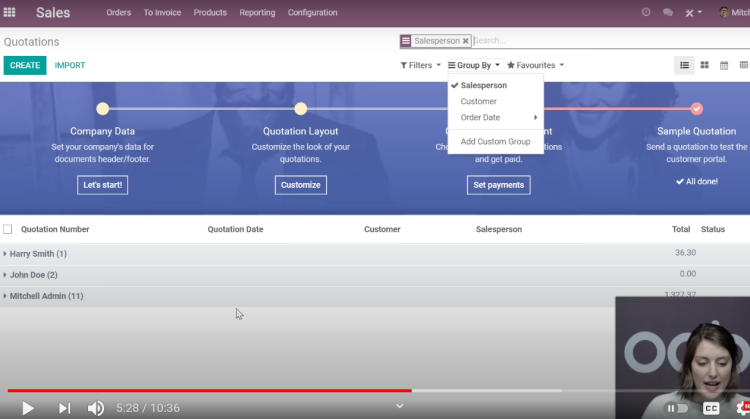
Task: Select all quotations checkbox
Action: pyautogui.click(x=8, y=229)
